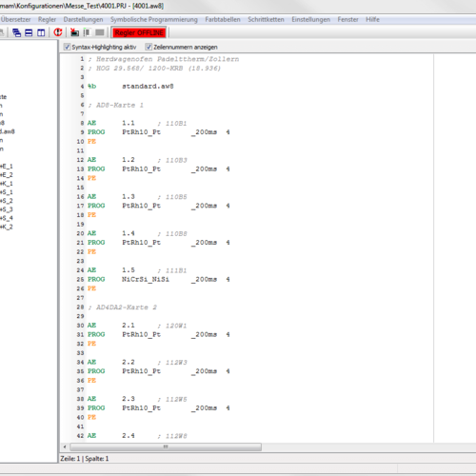The image size is (476, 476).
Task: Click the 112W5 comment on line 38
Action: click(172, 399)
